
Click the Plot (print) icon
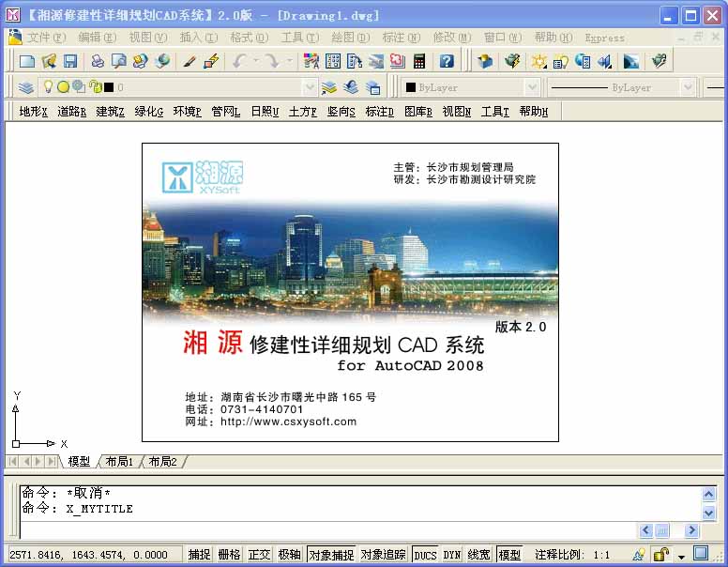coord(97,61)
